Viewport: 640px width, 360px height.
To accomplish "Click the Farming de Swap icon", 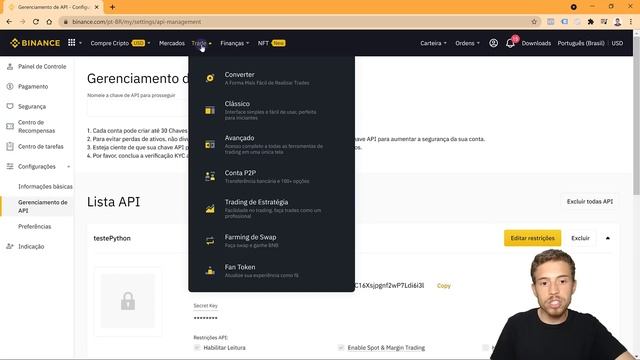I will (x=210, y=241).
